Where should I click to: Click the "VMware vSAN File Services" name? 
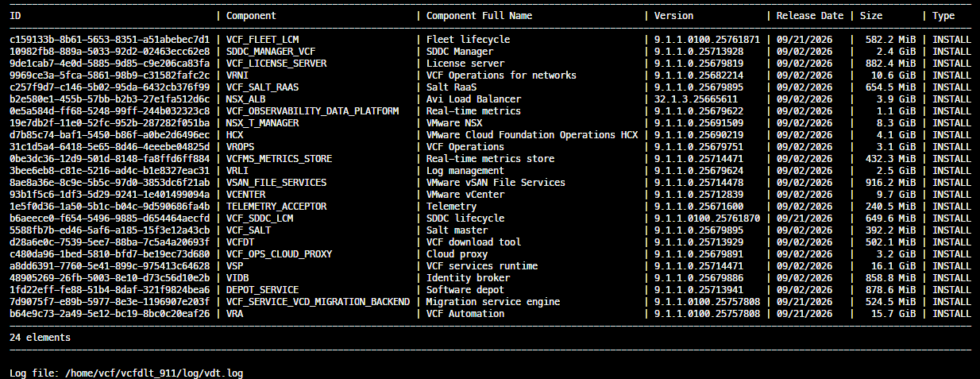496,183
